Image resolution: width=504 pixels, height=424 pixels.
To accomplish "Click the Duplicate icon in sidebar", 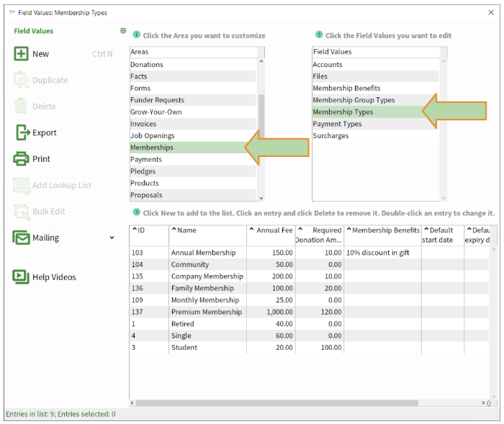I will pos(21,80).
